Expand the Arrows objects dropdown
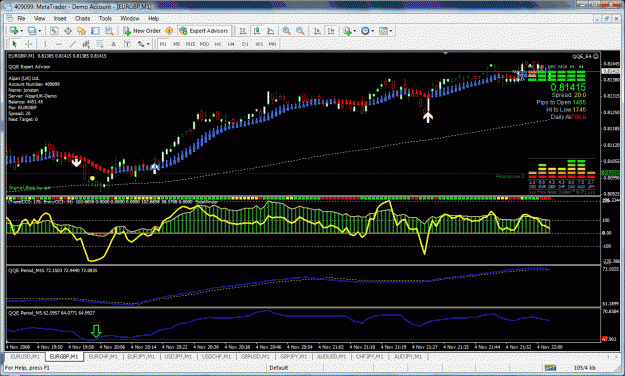Image resolution: width=625 pixels, height=376 pixels. click(148, 44)
